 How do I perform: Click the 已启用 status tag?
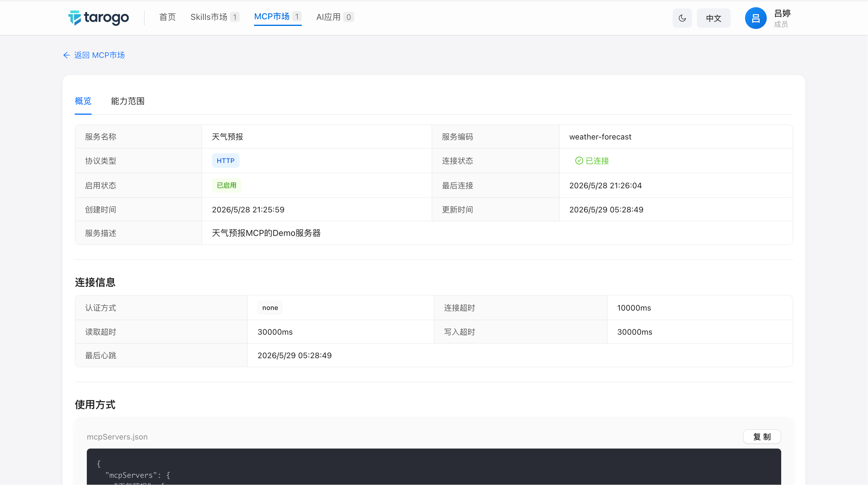point(226,185)
